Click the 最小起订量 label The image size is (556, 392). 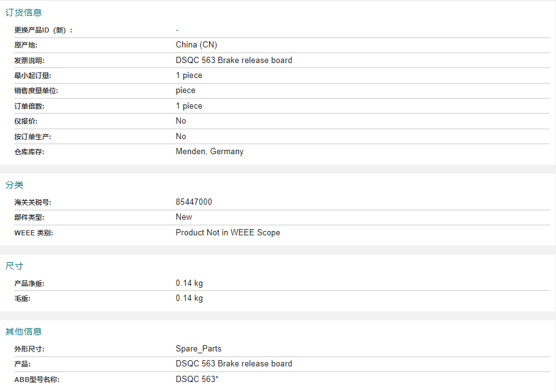pos(32,76)
